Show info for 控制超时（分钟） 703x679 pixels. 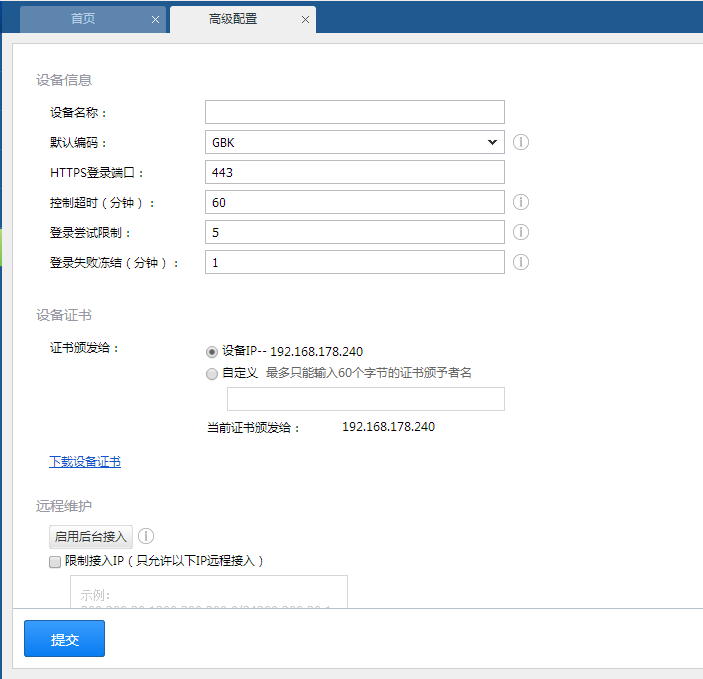click(521, 202)
